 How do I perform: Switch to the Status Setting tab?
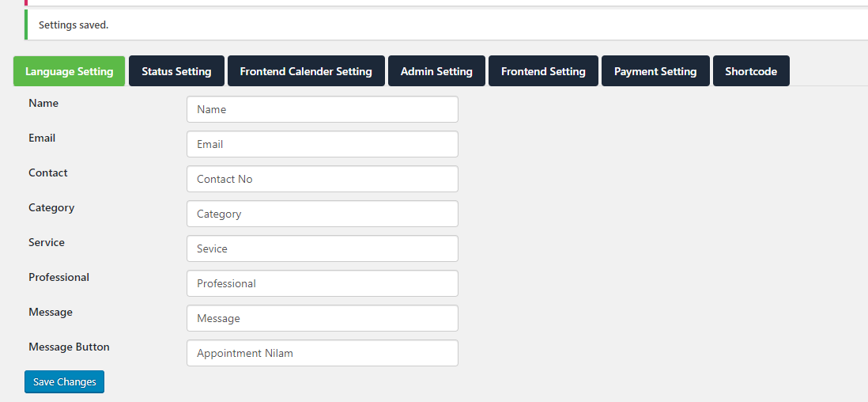click(176, 71)
